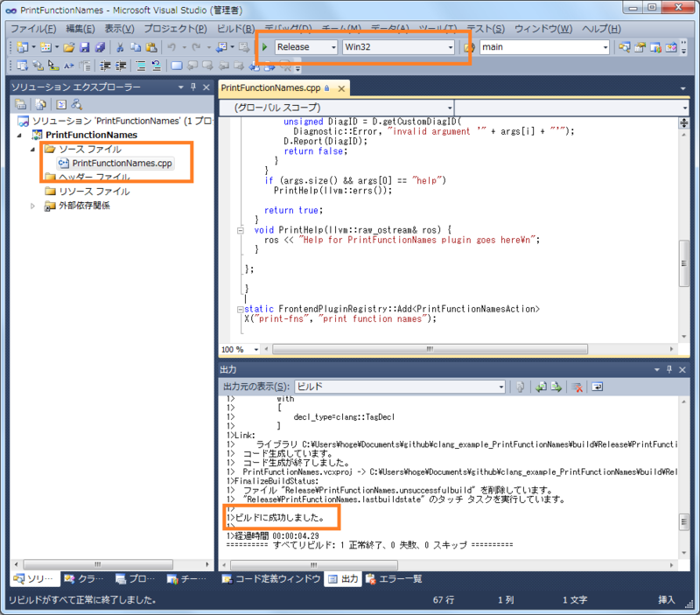Open the global scope dropdown

[x=450, y=108]
